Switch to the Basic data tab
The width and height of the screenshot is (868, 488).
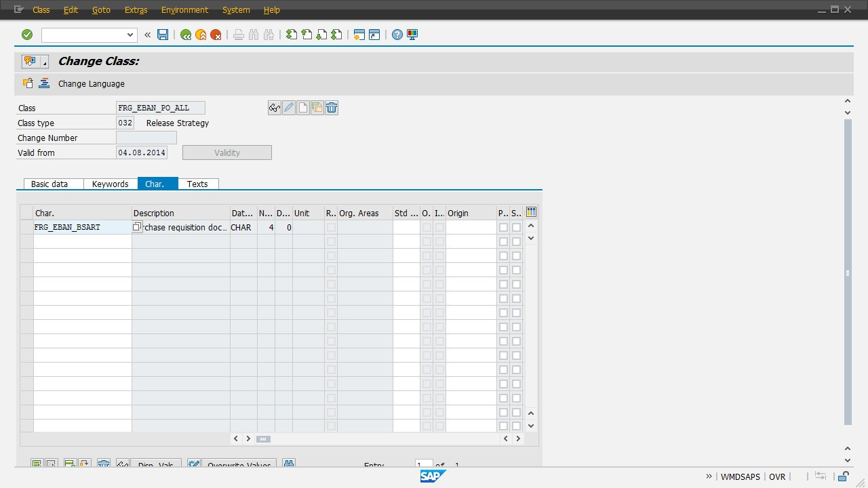tap(50, 184)
